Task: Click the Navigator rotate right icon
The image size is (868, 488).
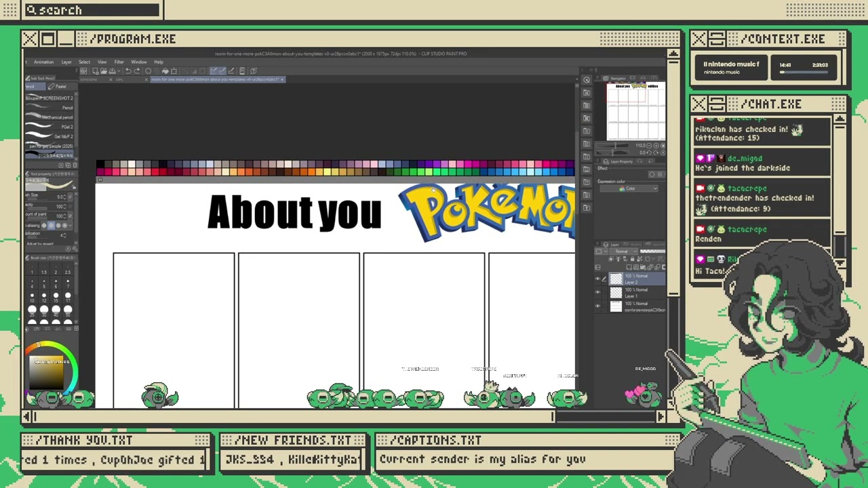Action: click(x=656, y=152)
